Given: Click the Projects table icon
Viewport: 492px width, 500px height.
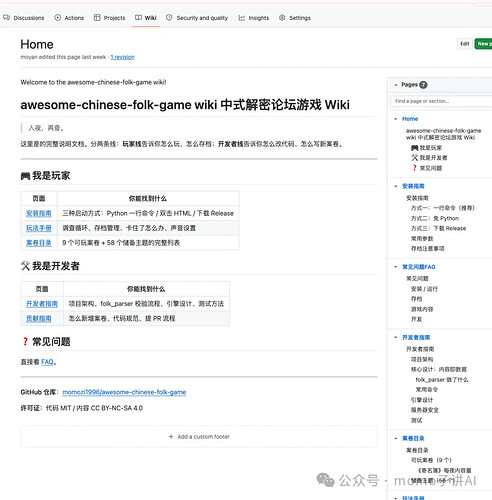Looking at the screenshot, I should click(97, 18).
